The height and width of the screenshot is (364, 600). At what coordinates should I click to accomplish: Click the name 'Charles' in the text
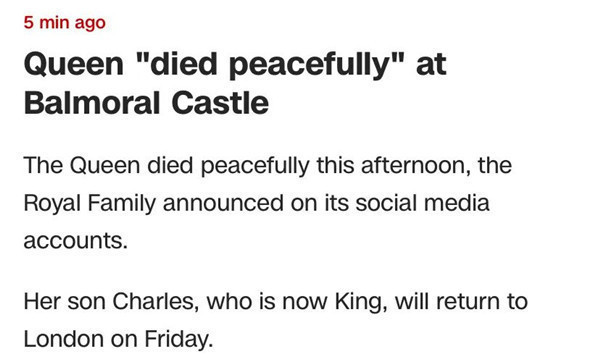(155, 302)
